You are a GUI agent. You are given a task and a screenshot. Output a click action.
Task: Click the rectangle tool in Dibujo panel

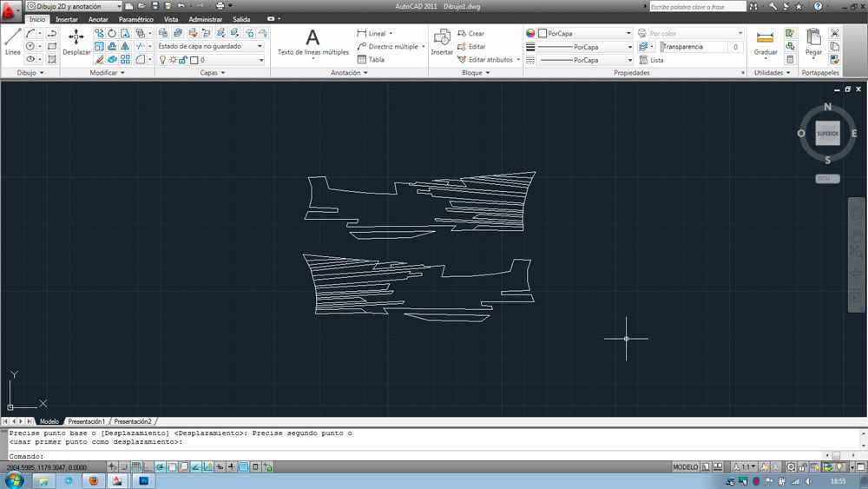[x=52, y=47]
